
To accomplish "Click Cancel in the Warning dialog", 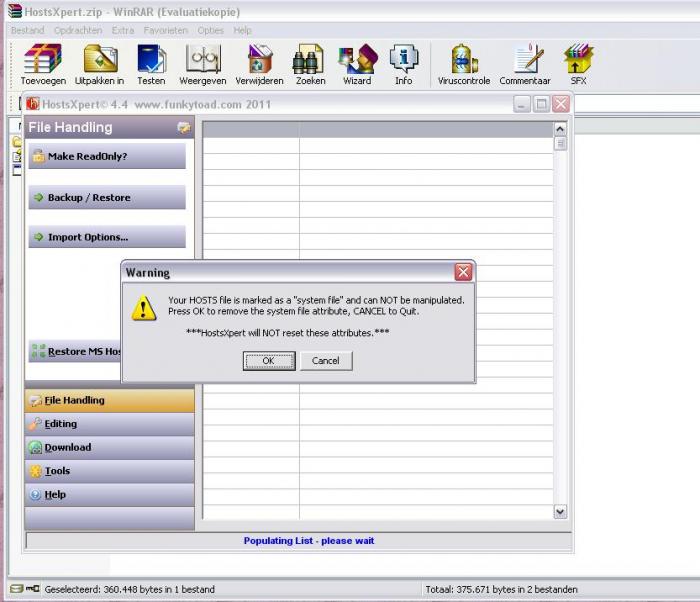I will [326, 361].
